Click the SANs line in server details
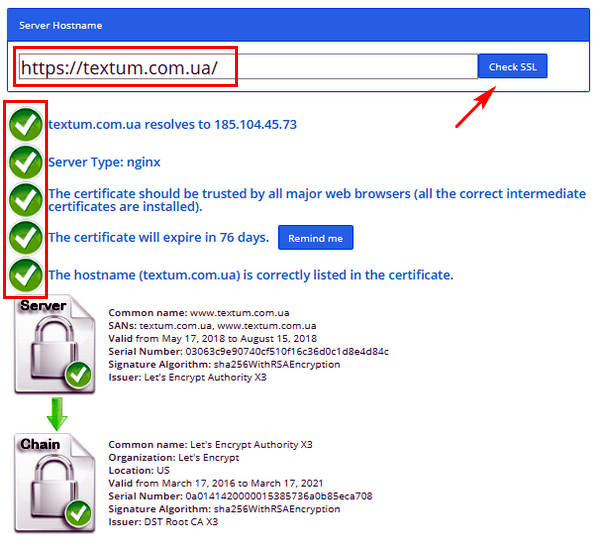This screenshot has height=549, width=600. click(212, 326)
